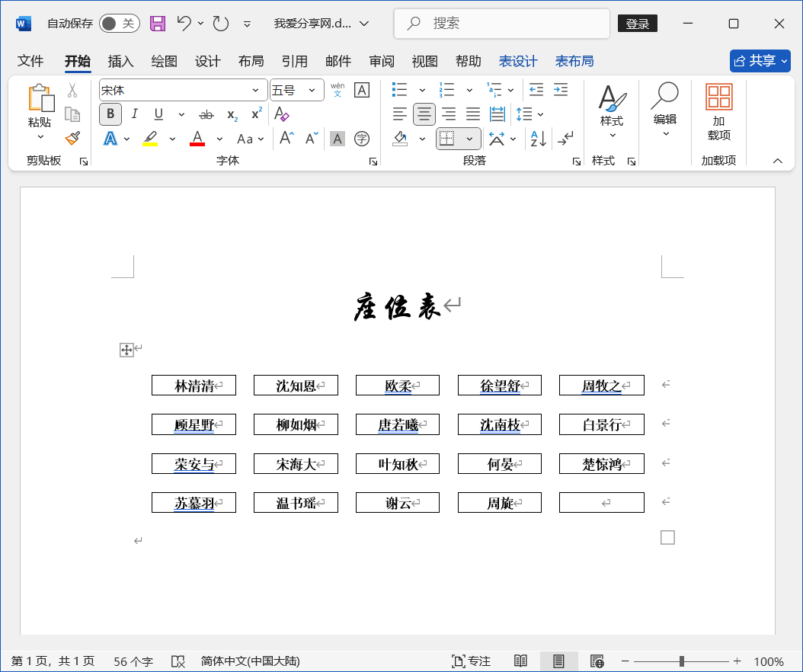
Task: Align text right
Action: click(449, 114)
